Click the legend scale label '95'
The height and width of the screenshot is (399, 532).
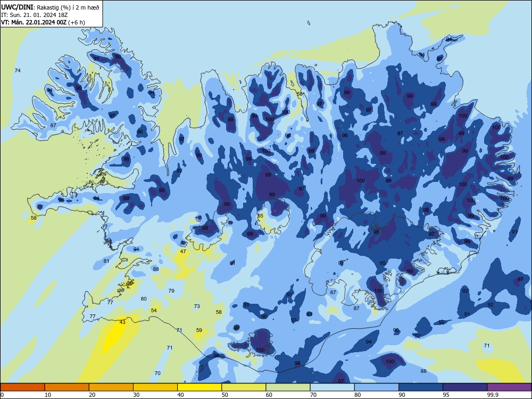click(x=446, y=395)
